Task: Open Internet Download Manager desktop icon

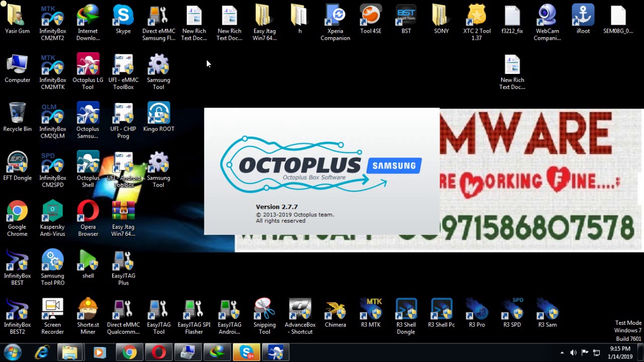Action: pos(88,24)
